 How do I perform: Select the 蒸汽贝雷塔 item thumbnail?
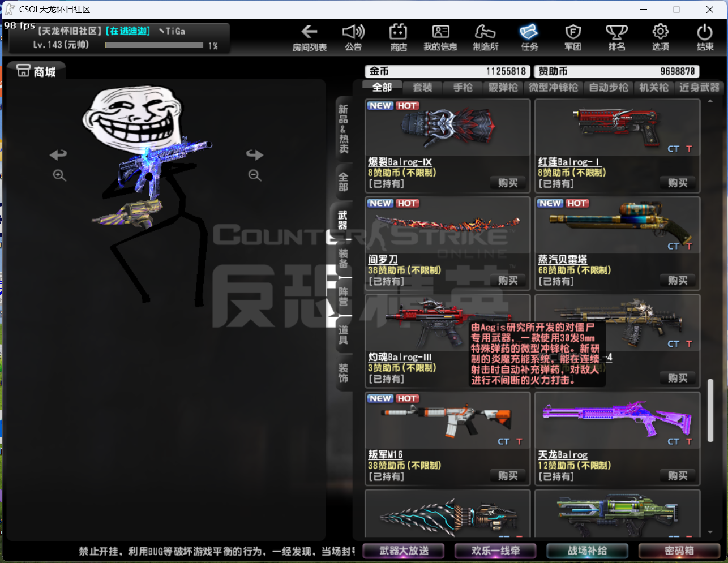click(x=617, y=225)
